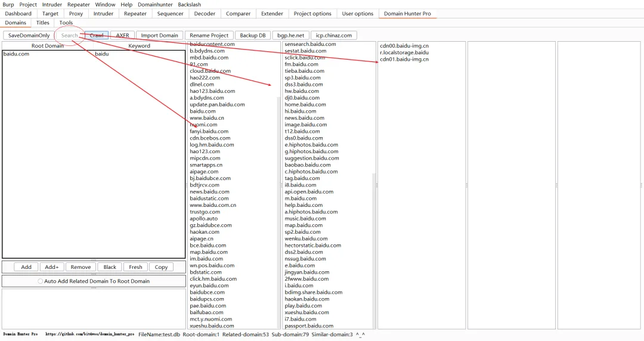The height and width of the screenshot is (341, 644).
Task: Select cdn00.baidu-img.cn similar domain
Action: pyautogui.click(x=404, y=45)
